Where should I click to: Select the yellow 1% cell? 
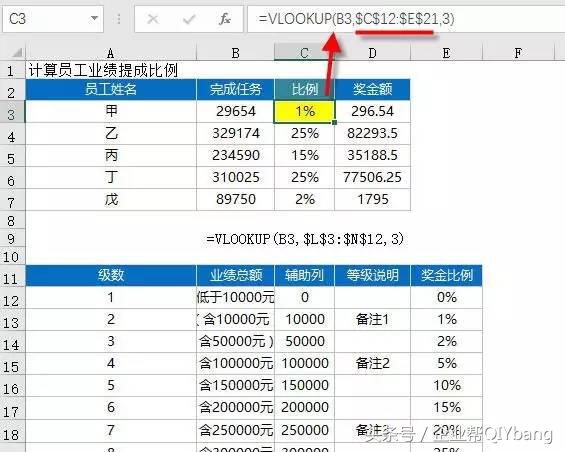(304, 111)
